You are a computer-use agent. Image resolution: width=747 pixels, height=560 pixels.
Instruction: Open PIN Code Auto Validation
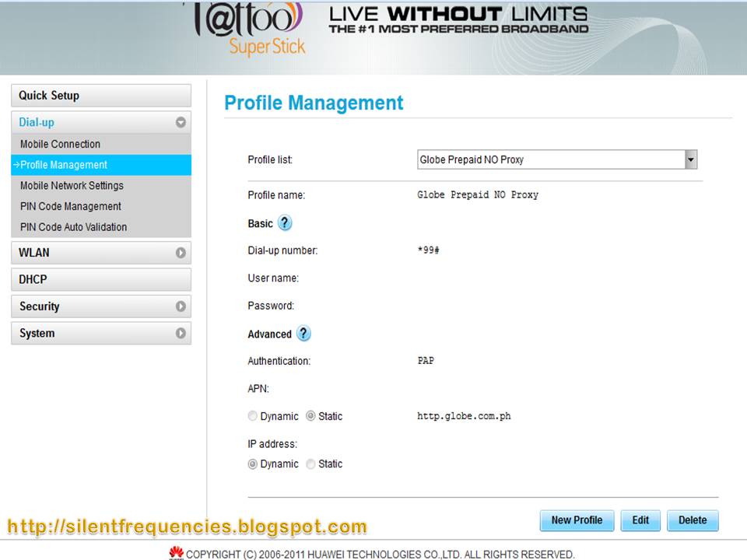click(101, 227)
